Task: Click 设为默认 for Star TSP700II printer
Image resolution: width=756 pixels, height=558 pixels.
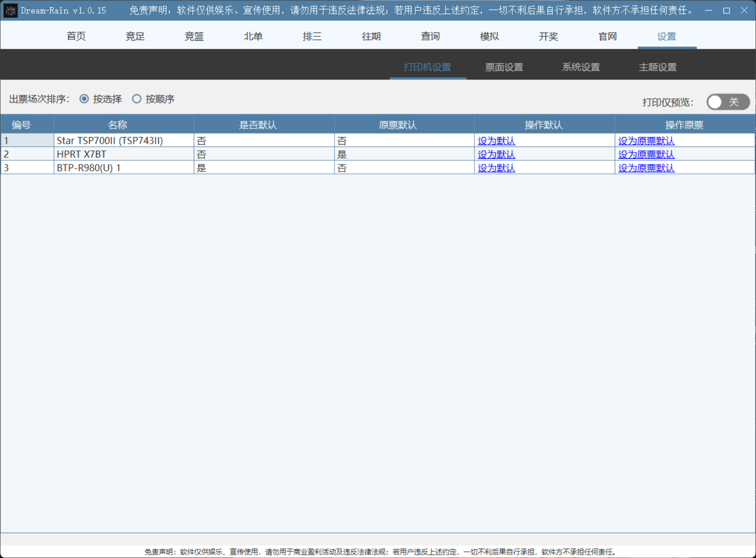Action: 496,141
